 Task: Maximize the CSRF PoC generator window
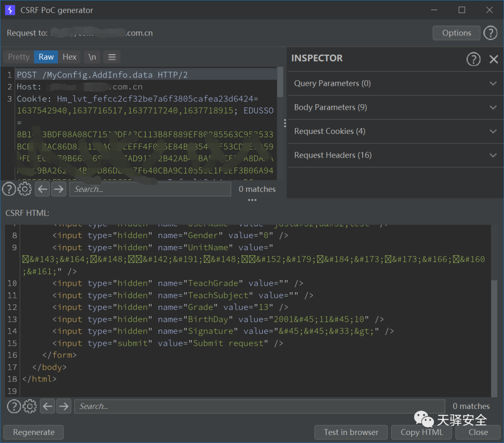[462, 10]
